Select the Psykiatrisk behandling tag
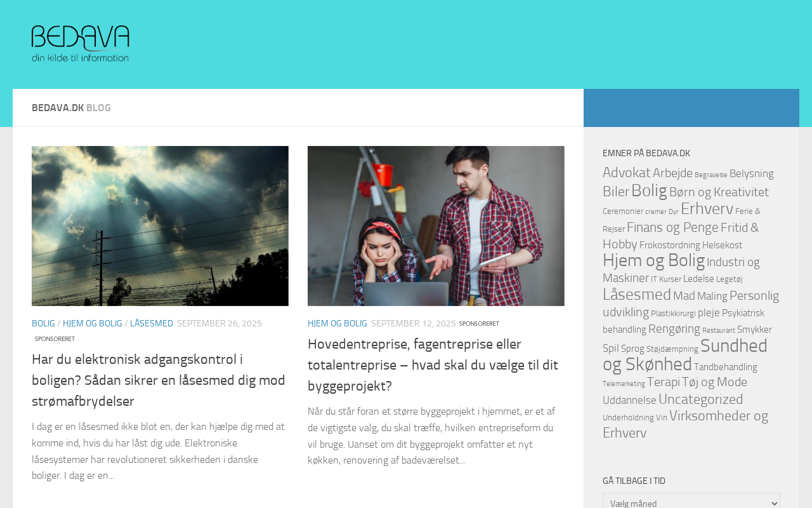This screenshot has width=812, height=508. (x=683, y=321)
